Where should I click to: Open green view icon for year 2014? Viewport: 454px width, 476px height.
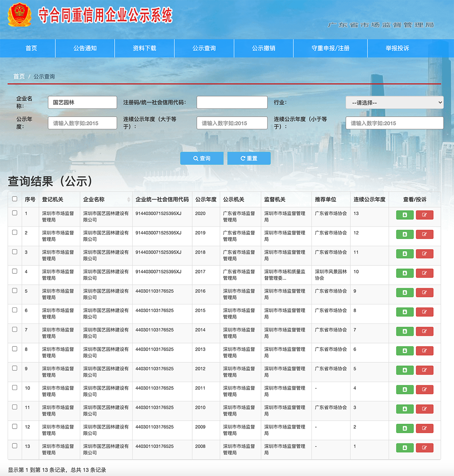coord(405,331)
